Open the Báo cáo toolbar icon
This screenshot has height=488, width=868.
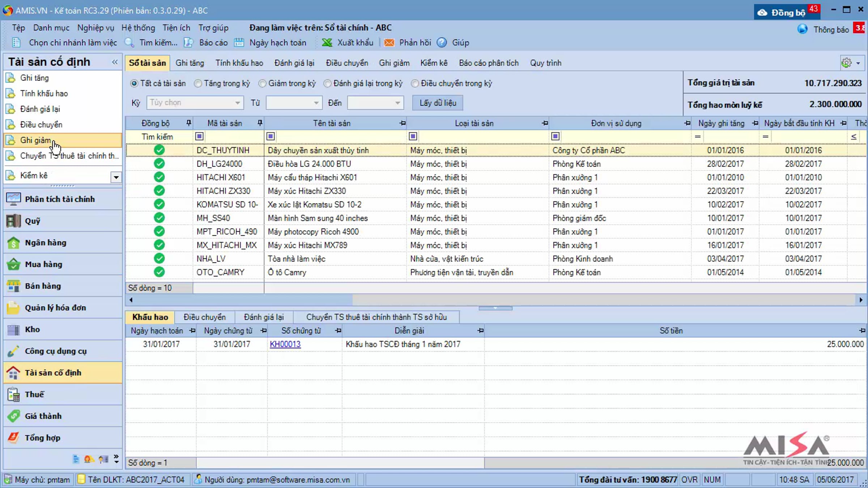pyautogui.click(x=188, y=43)
